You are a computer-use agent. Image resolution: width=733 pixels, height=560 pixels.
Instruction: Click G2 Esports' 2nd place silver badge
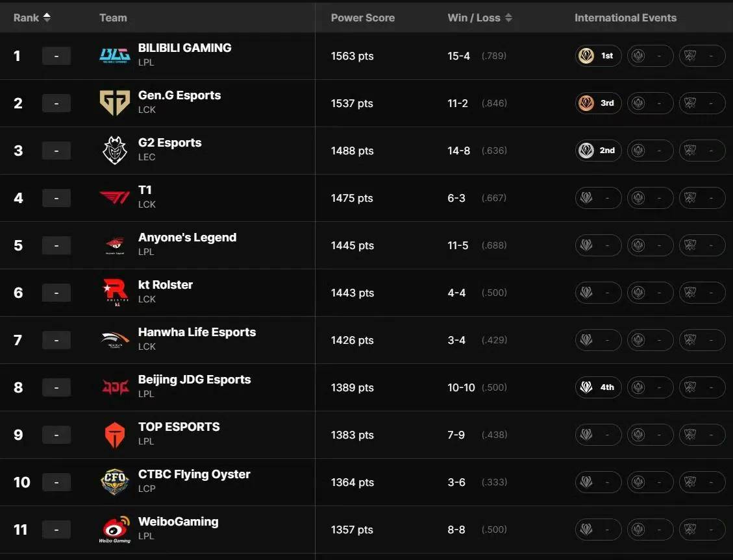(x=598, y=151)
